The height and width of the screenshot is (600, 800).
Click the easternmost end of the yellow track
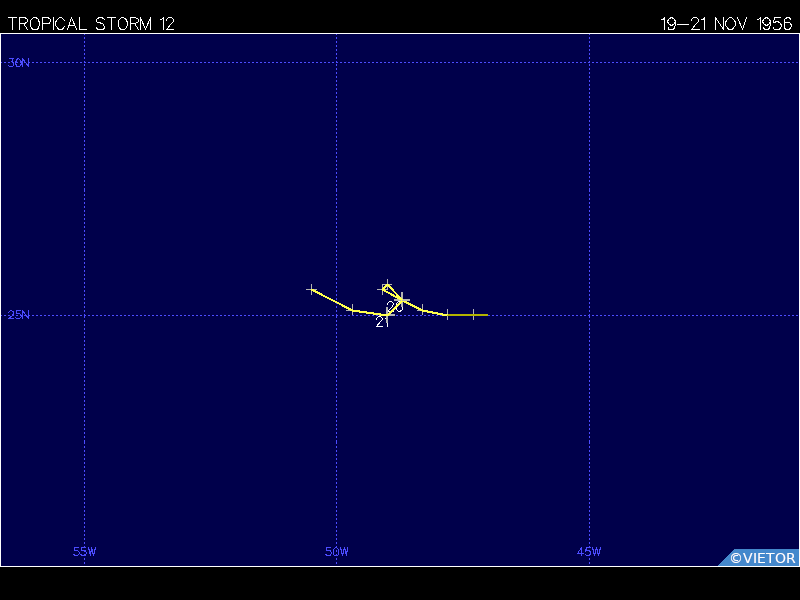(x=487, y=315)
